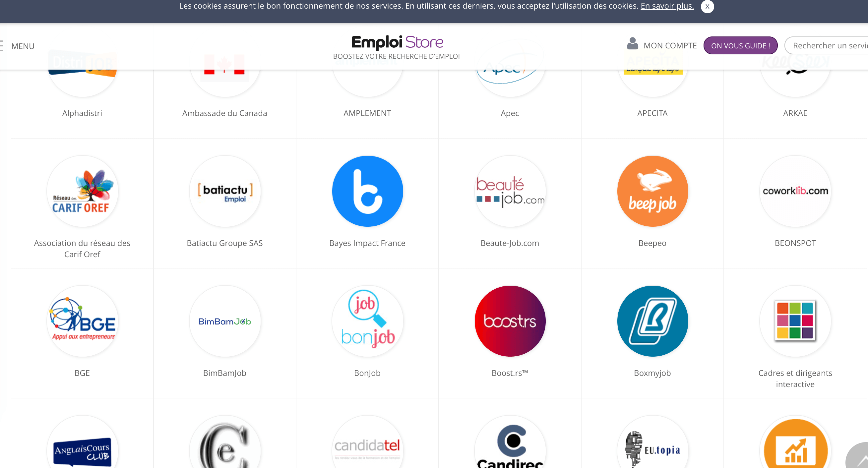The image size is (868, 468).
Task: Click the Boost.rs™ label
Action: [510, 373]
